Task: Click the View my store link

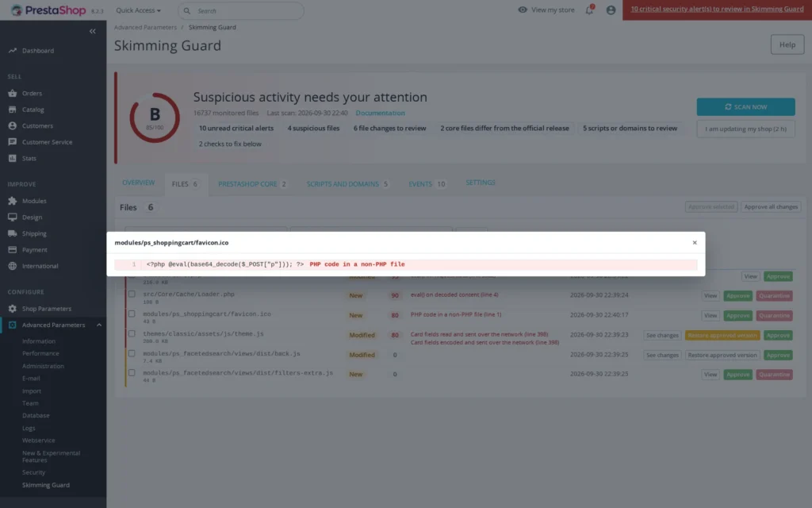Action: [x=553, y=10]
